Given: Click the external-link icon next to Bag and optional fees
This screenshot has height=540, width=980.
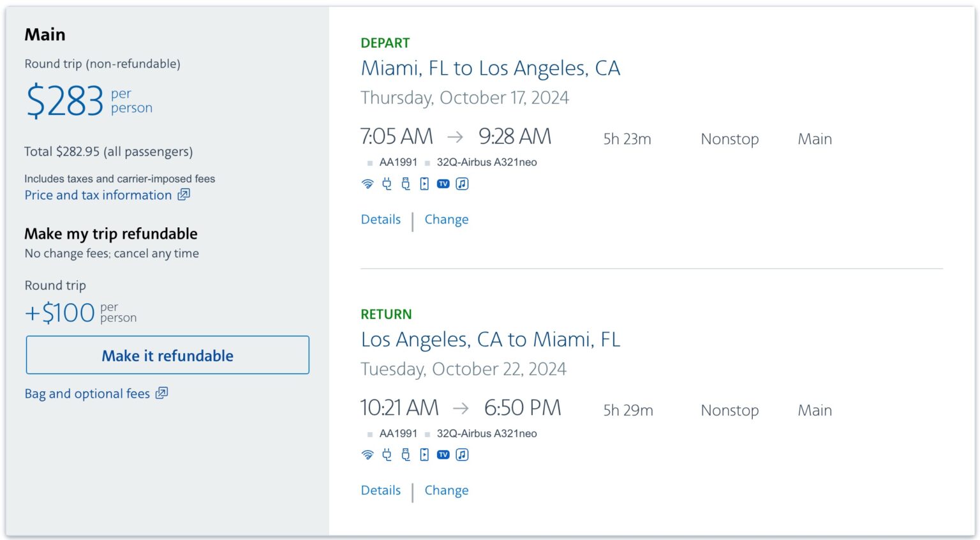Looking at the screenshot, I should [x=161, y=393].
